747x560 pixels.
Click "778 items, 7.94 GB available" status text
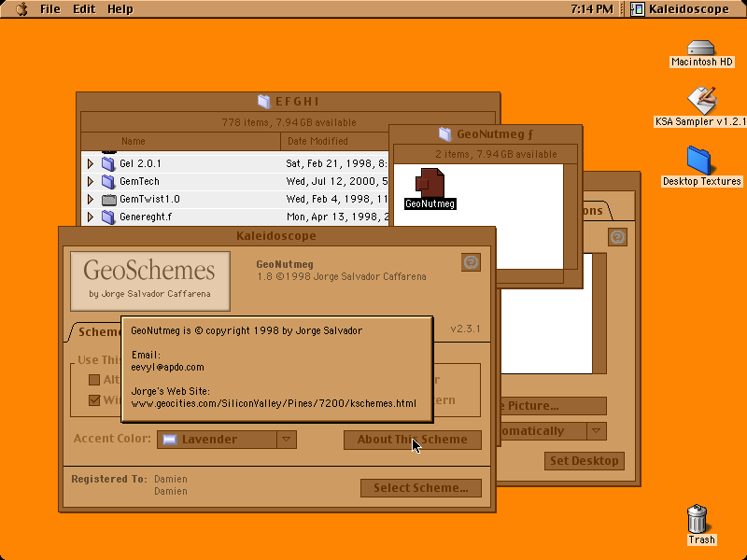pos(289,123)
